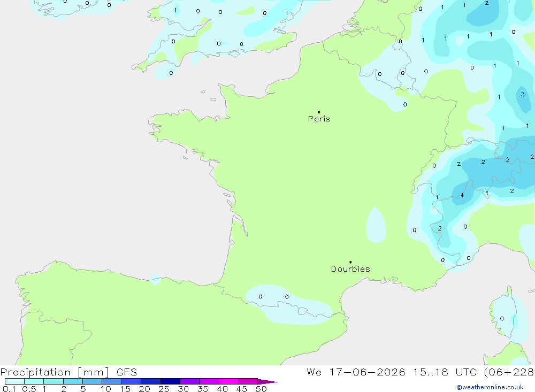Viewport: 535px width, 392px height.
Task: Pick the 45–50 mm legend swatch
Action: (248, 381)
